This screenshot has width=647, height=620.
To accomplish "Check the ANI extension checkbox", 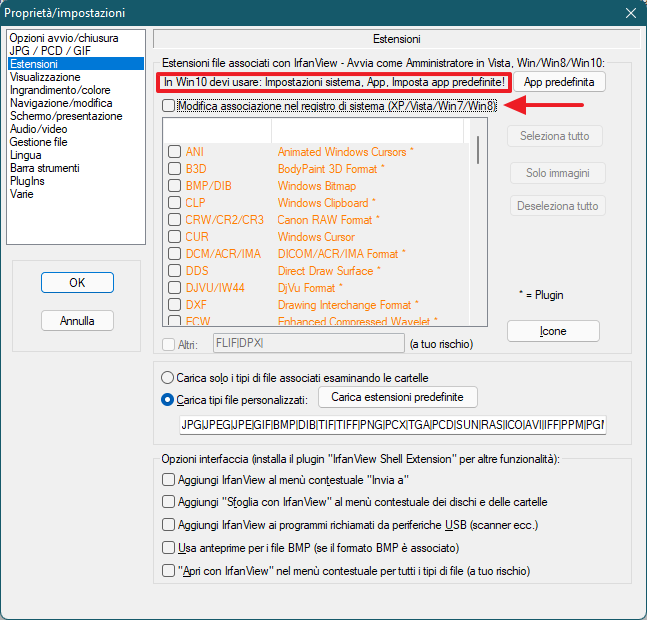I will (x=175, y=152).
